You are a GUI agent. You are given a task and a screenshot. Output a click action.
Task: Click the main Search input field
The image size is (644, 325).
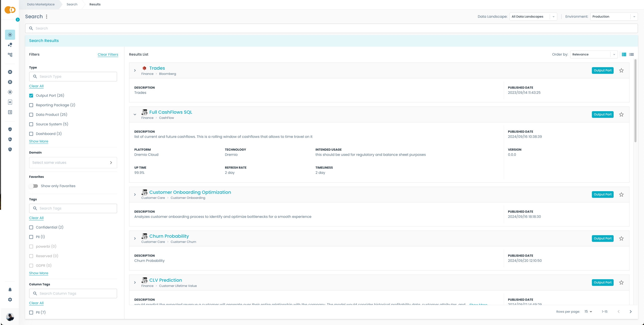click(331, 28)
